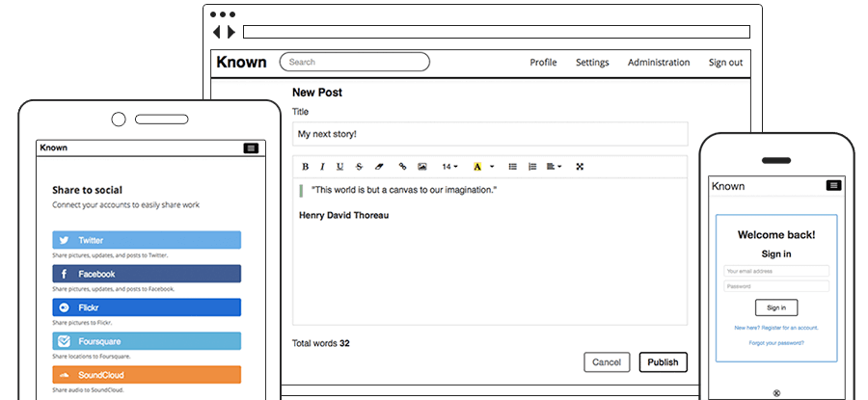Click the Cancel button
868x400 pixels.
pyautogui.click(x=607, y=362)
